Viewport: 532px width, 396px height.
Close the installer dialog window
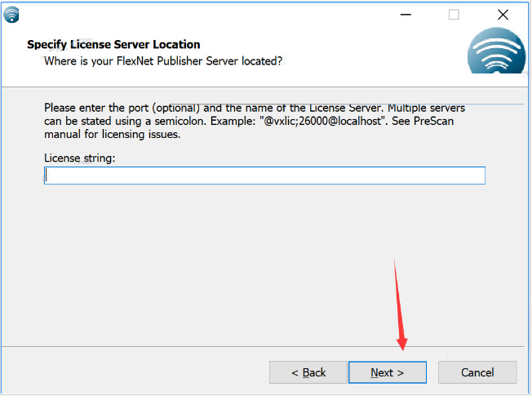tap(503, 14)
